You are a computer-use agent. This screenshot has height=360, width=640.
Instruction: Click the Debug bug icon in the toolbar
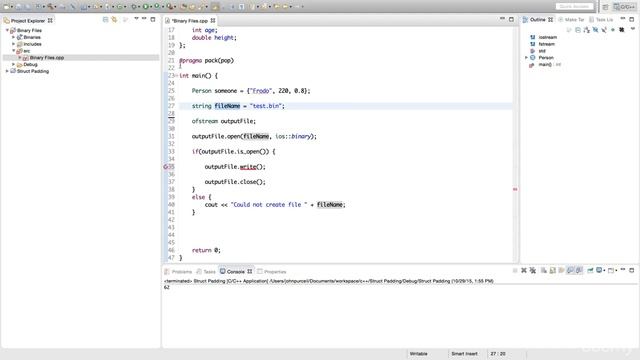tap(133, 7)
